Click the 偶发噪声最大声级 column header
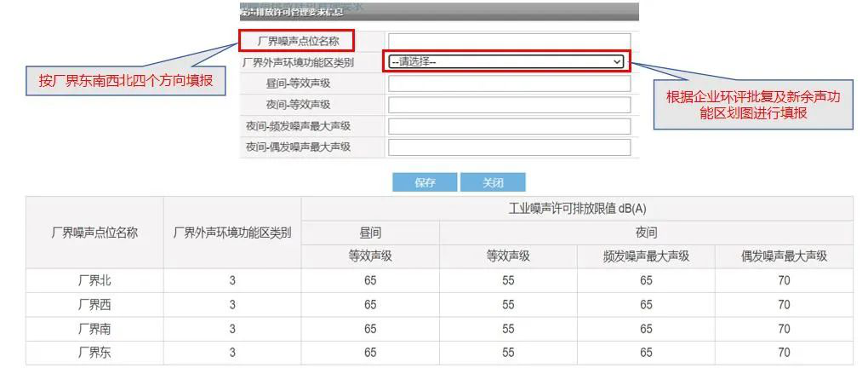 [784, 256]
